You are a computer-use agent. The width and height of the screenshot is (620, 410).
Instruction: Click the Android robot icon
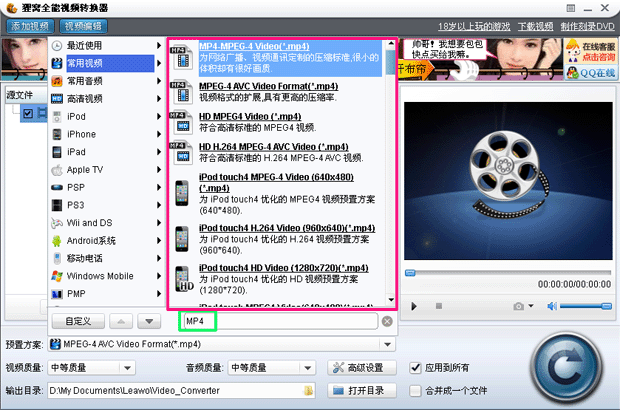(57, 241)
